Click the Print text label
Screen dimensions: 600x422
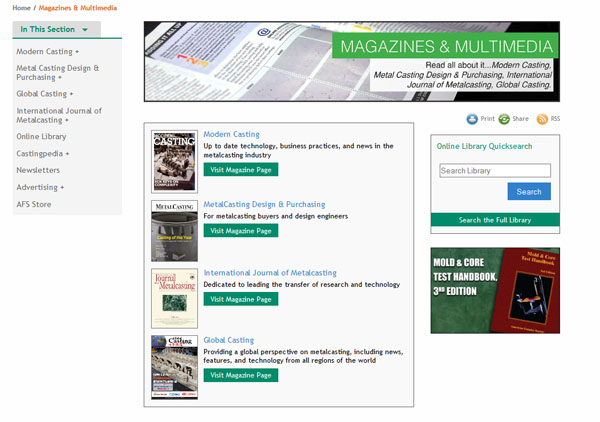tap(488, 119)
